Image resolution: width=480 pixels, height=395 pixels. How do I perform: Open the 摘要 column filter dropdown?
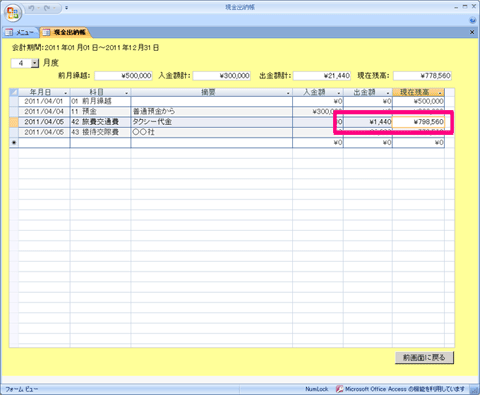pyautogui.click(x=288, y=93)
